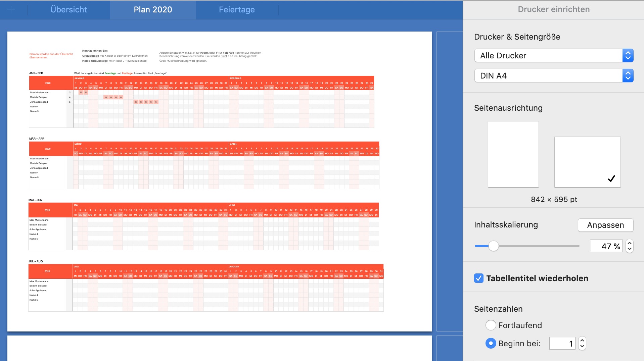Screen dimensions: 644x361
Task: Increase content scale with up arrow
Action: pos(630,243)
